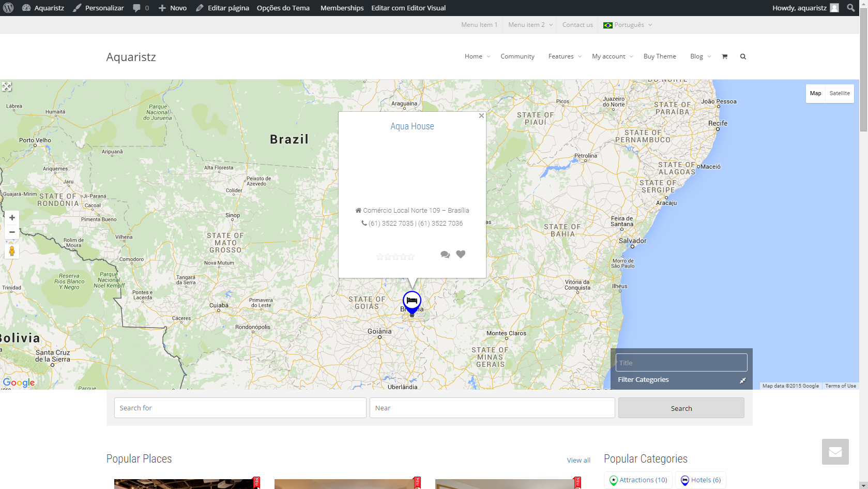This screenshot has width=868, height=489.
Task: Open Contact us in top menu
Action: [x=577, y=25]
